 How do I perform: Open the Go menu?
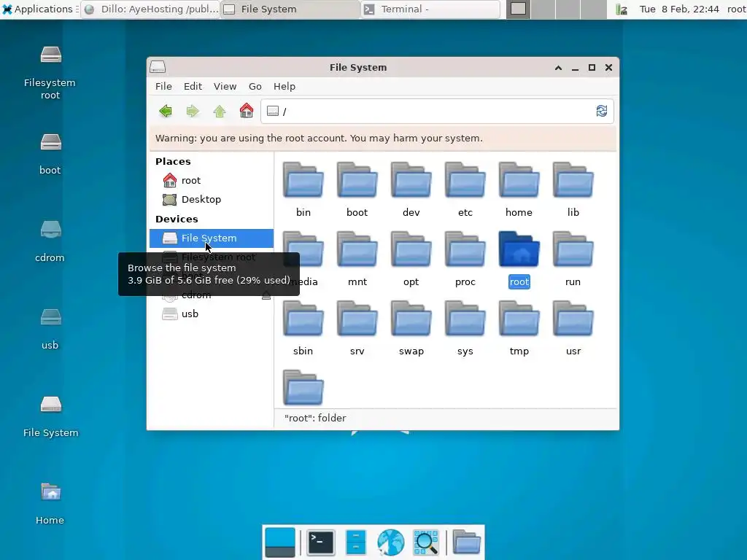(255, 86)
